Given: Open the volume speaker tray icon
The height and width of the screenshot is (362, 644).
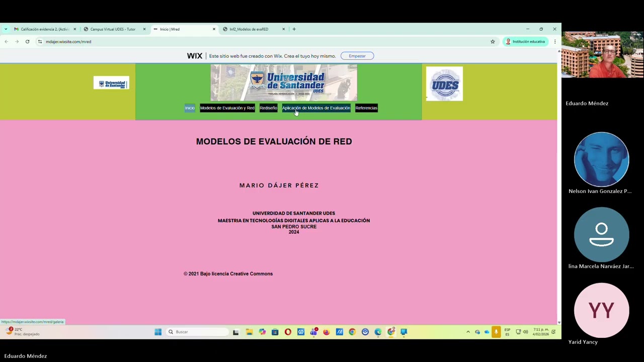Looking at the screenshot, I should pyautogui.click(x=526, y=332).
